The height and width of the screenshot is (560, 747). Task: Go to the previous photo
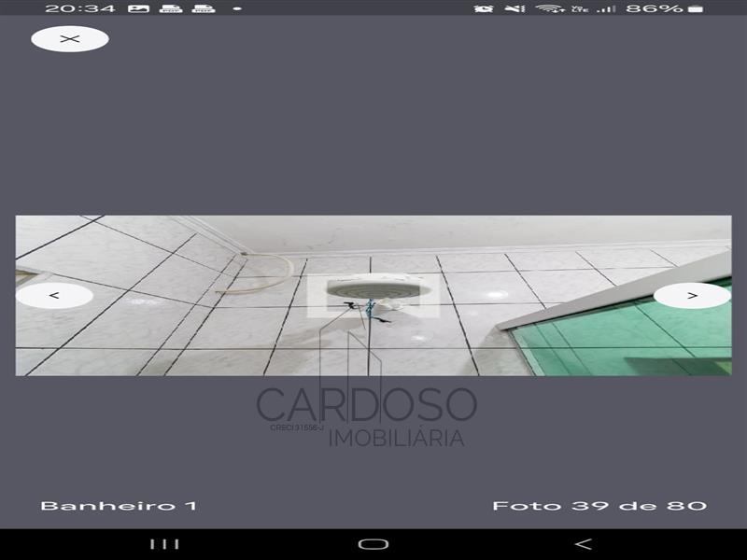tap(54, 296)
